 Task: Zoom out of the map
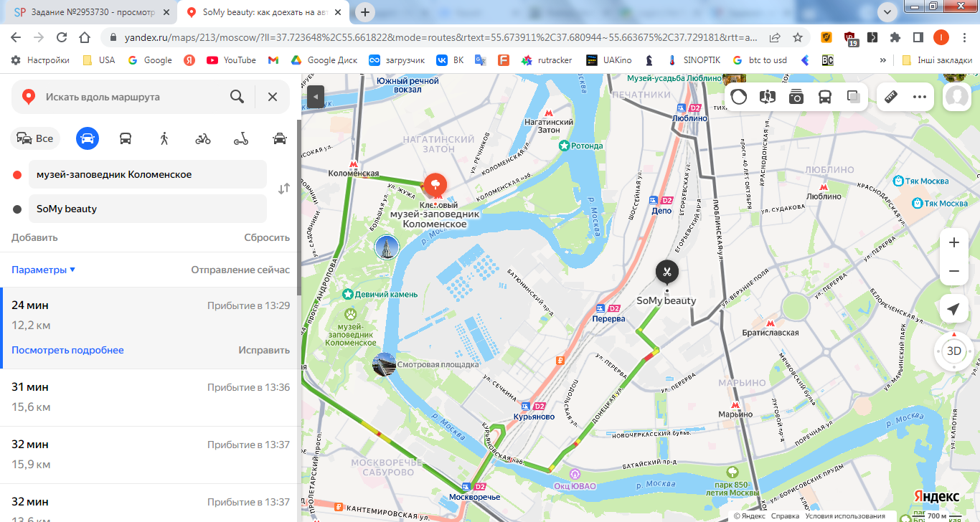[x=953, y=271]
